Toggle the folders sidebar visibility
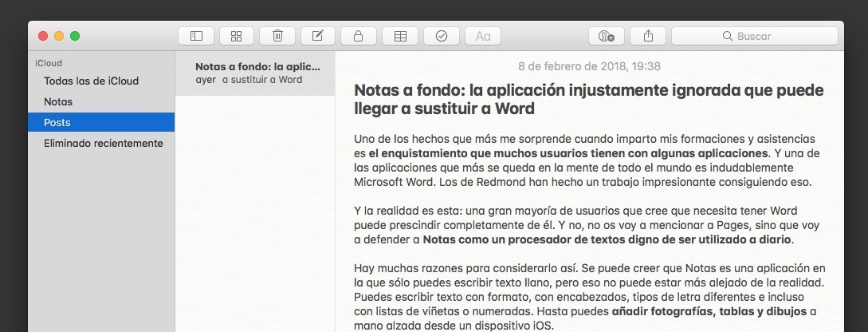The width and height of the screenshot is (868, 332). 196,36
